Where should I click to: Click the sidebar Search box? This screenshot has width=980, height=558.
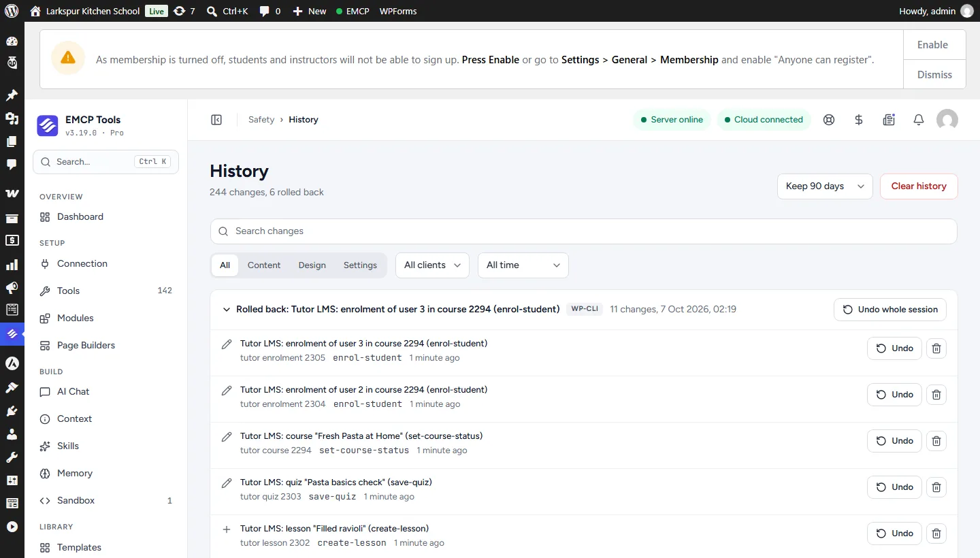pos(105,162)
